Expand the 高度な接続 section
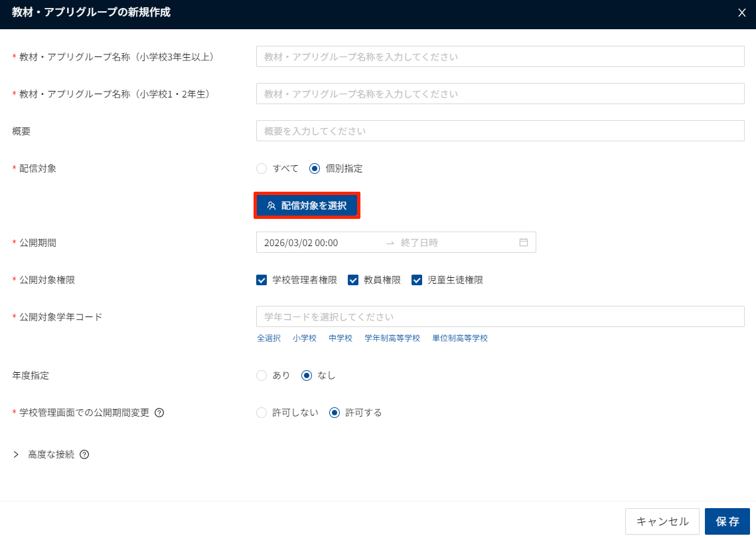The width and height of the screenshot is (756, 538). pyautogui.click(x=16, y=455)
